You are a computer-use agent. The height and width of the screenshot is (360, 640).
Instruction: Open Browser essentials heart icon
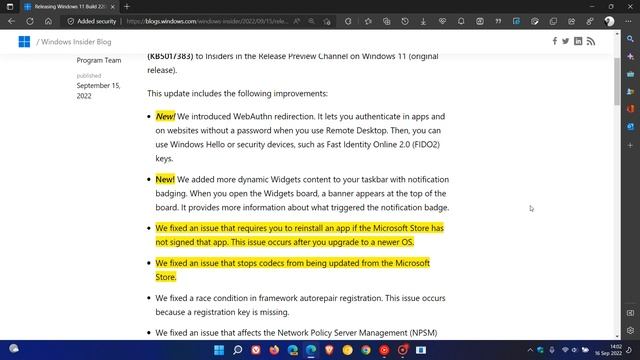pos(442,21)
